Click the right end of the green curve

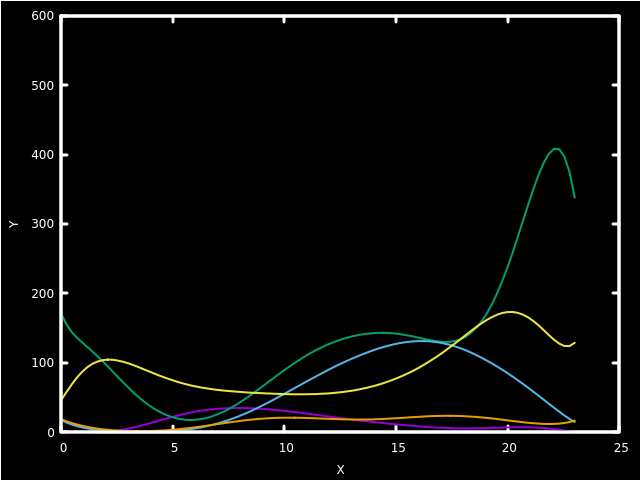tap(575, 198)
